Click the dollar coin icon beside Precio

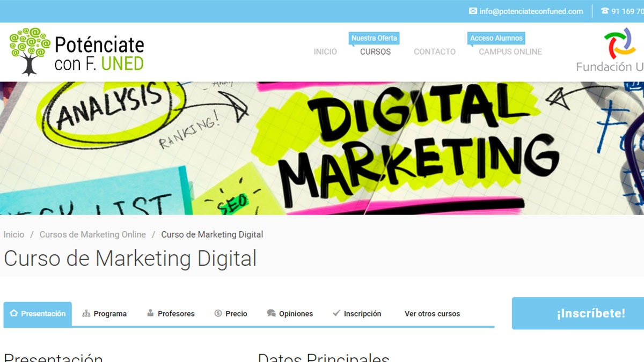(x=218, y=313)
